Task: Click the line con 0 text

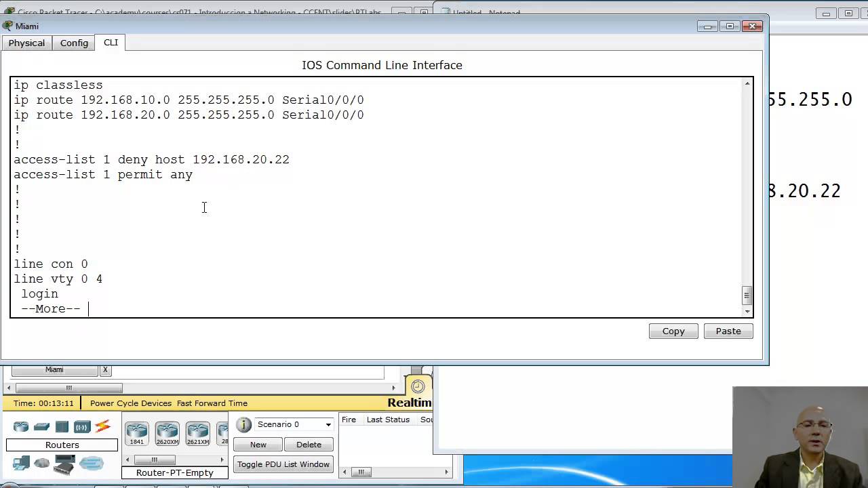Action: (x=51, y=264)
